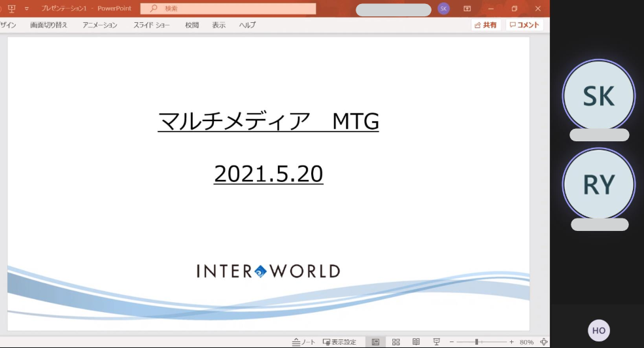The image size is (644, 348).
Task: Open the アニメーション tab
Action: pos(100,25)
